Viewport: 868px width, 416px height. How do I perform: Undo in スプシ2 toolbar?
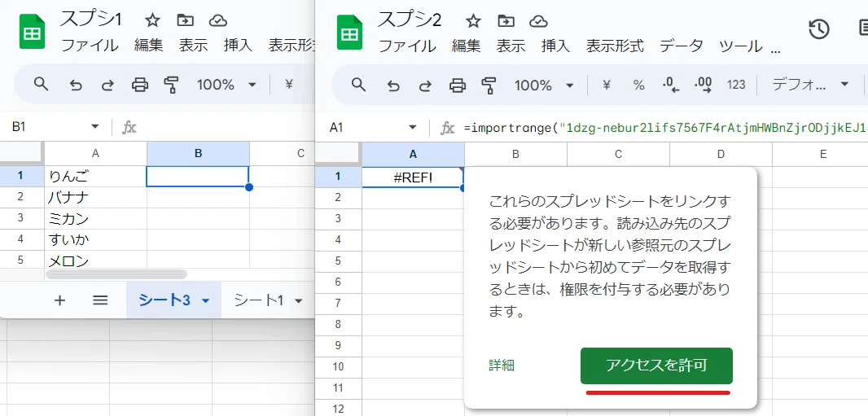(x=393, y=85)
